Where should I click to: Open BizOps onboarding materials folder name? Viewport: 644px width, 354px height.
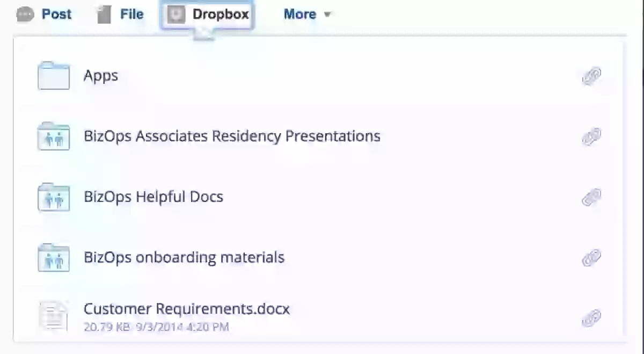184,257
